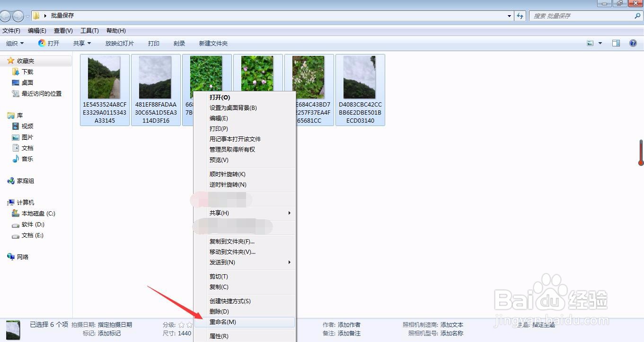Viewport: 644px width, 342px height.
Task: Expand the 发送到(N) submenu arrow
Action: pos(289,262)
